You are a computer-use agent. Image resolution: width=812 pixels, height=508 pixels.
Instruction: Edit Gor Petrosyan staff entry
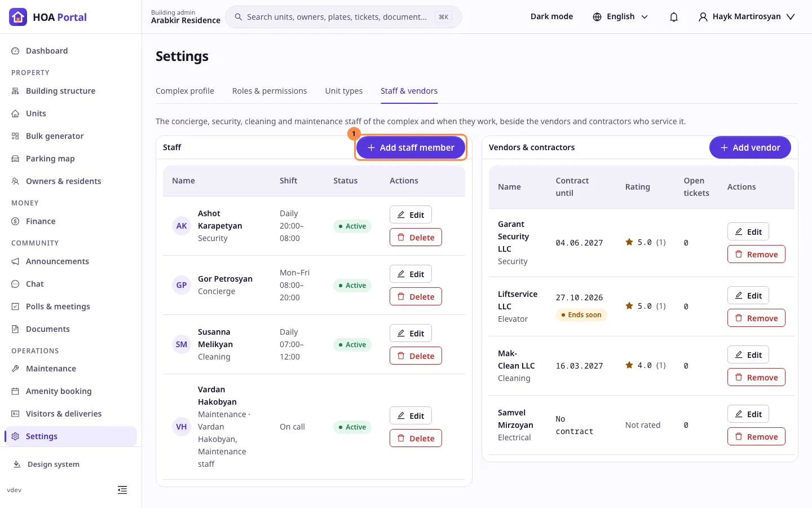coord(411,274)
